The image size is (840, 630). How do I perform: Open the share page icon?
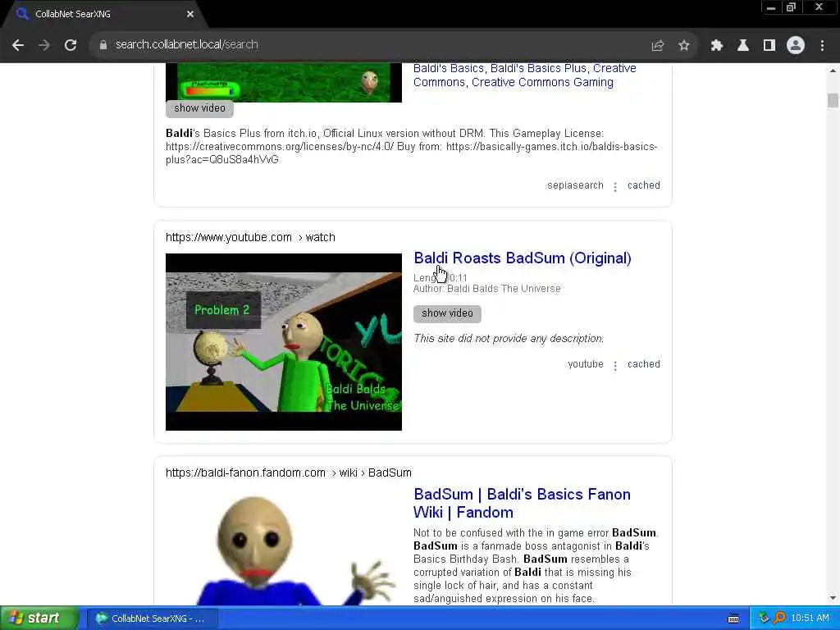tap(657, 46)
